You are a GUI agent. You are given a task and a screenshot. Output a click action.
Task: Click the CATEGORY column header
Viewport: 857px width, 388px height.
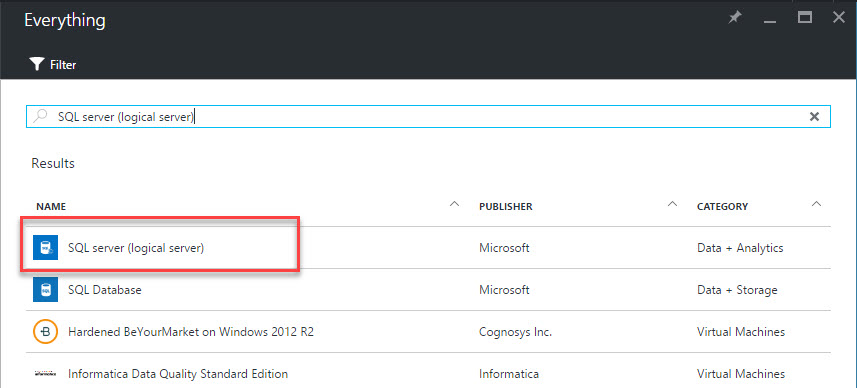point(723,207)
